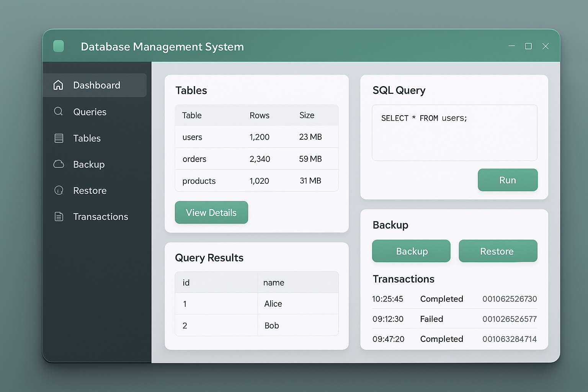
Task: Select the Alice row in Query Results
Action: pyautogui.click(x=256, y=304)
